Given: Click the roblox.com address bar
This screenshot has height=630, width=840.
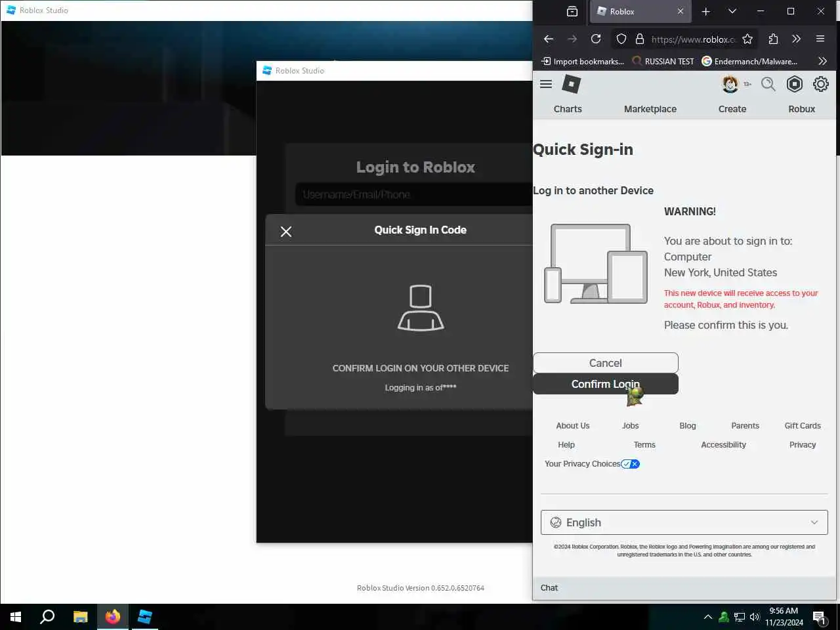Looking at the screenshot, I should point(694,39).
